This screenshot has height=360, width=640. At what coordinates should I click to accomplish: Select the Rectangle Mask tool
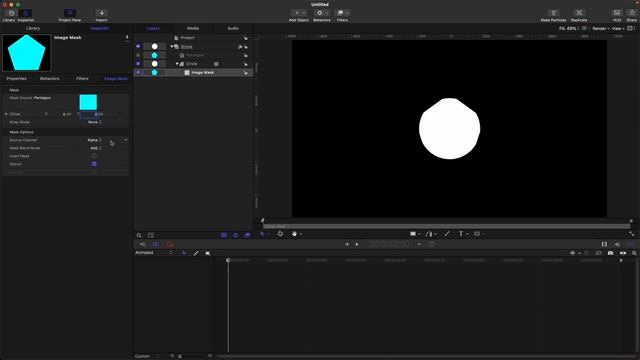477,234
